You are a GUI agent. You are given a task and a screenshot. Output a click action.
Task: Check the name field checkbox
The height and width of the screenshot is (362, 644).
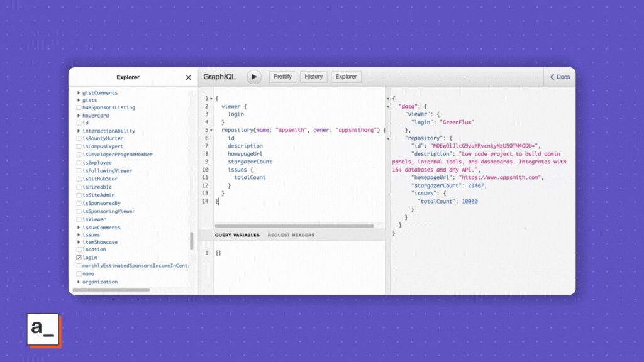(x=79, y=274)
